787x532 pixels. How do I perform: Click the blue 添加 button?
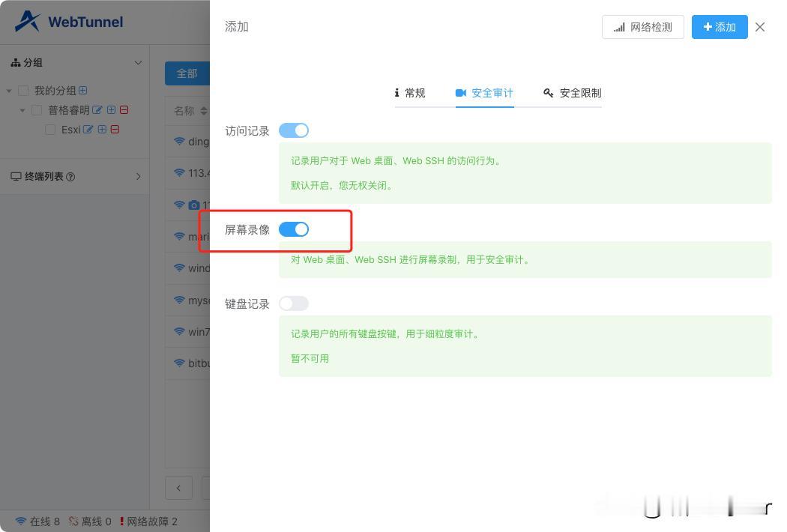pos(720,27)
